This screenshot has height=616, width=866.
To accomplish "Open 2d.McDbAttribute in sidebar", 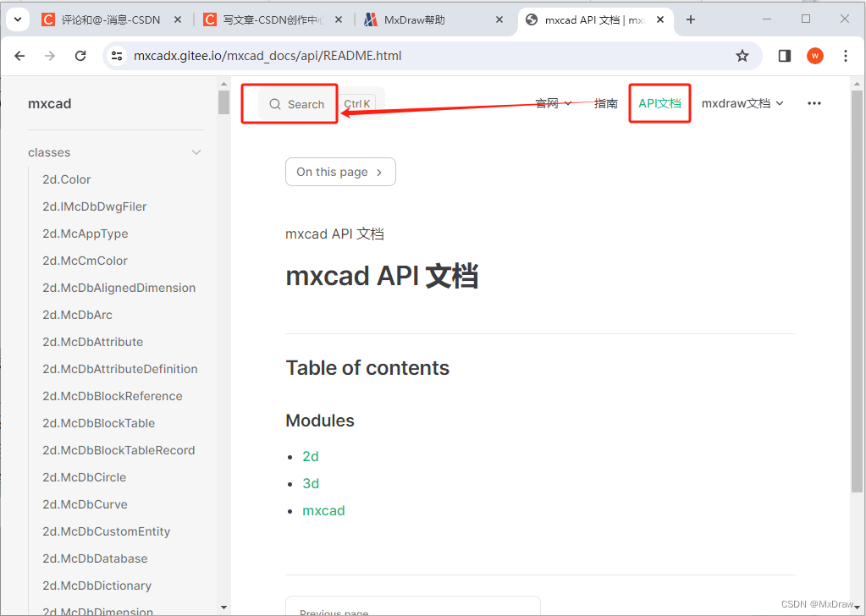I will coord(93,342).
